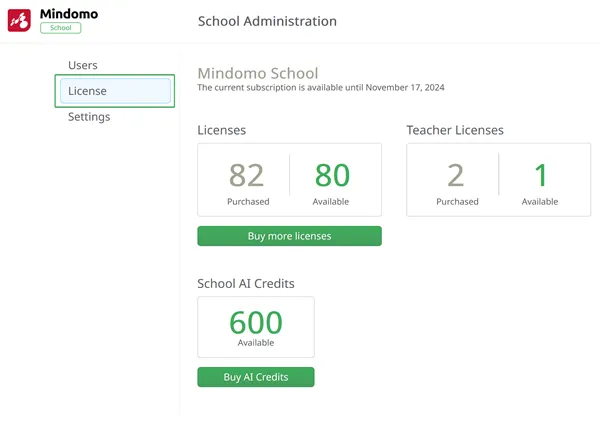
Task: Click the Mindomo School heading
Action: pyautogui.click(x=258, y=73)
